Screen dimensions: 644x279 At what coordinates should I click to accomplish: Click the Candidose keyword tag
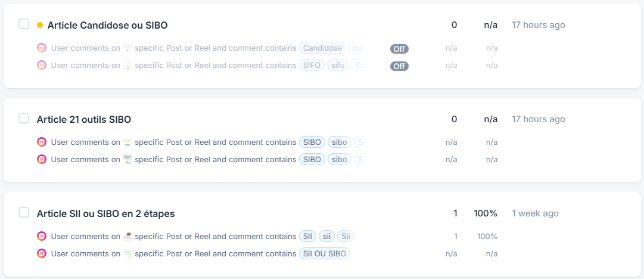[322, 48]
